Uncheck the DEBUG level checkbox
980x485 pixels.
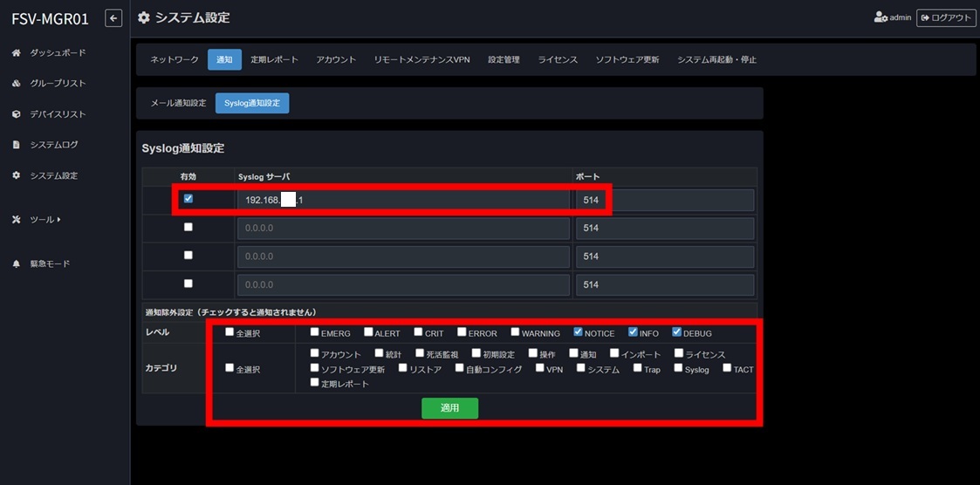(x=677, y=332)
